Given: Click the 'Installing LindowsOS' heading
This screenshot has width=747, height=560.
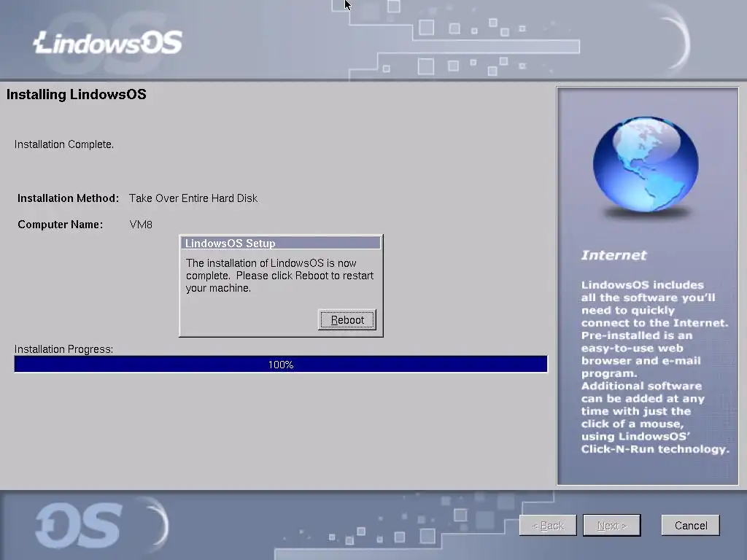Looking at the screenshot, I should coord(76,94).
